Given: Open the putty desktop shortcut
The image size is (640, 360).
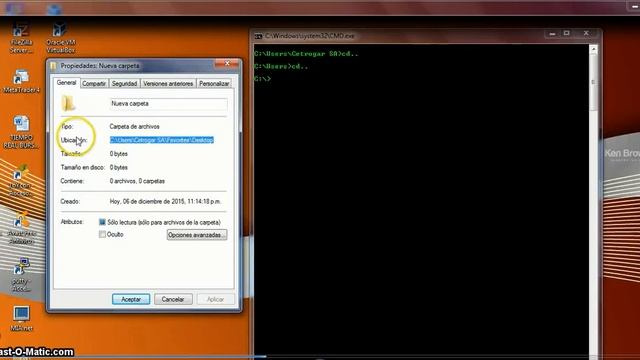Looking at the screenshot, I should point(20,274).
